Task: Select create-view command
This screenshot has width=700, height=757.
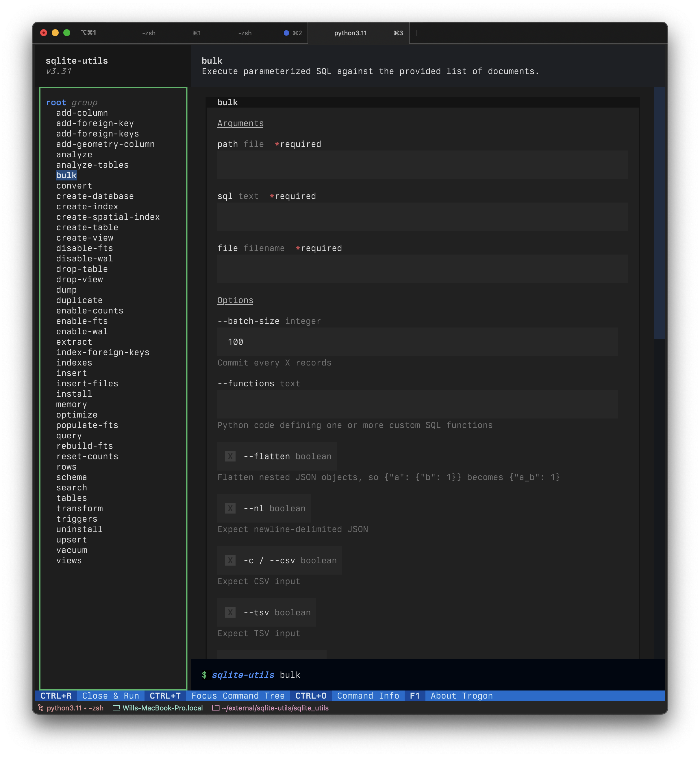Action: coord(84,238)
